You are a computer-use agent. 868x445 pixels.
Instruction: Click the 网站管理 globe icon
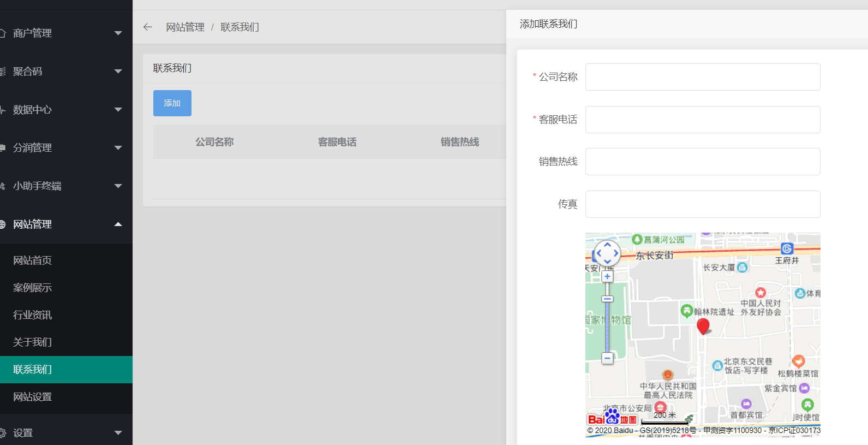click(2, 224)
